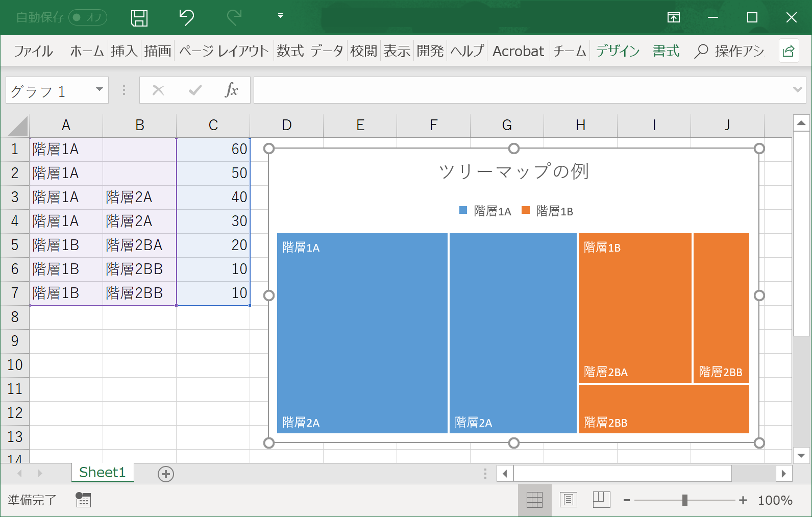This screenshot has width=812, height=517.
Task: Click chart title ツリーマップの例
Action: (514, 171)
